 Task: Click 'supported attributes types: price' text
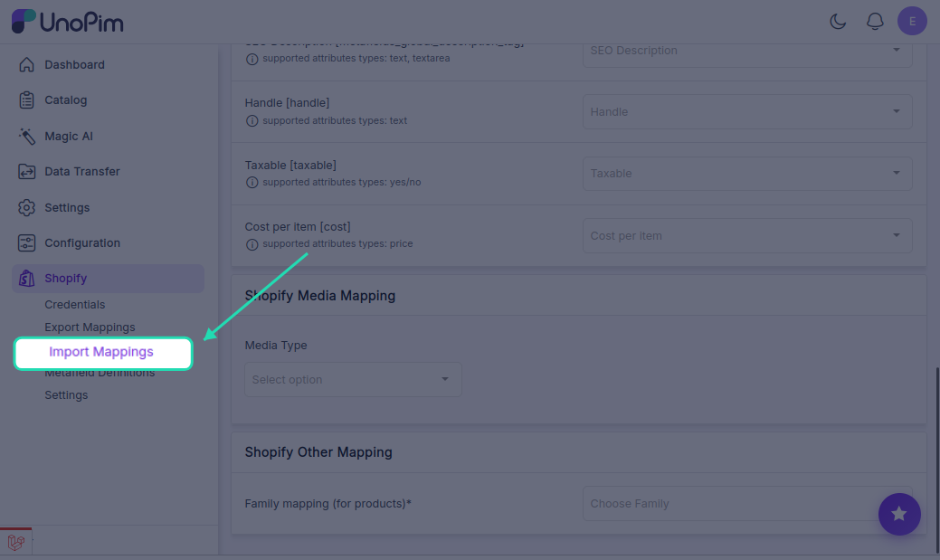(337, 244)
